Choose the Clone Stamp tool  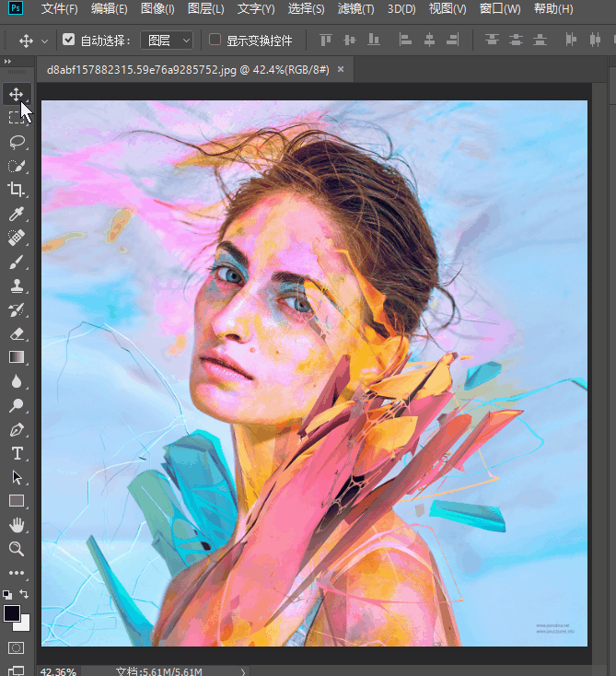[x=17, y=286]
